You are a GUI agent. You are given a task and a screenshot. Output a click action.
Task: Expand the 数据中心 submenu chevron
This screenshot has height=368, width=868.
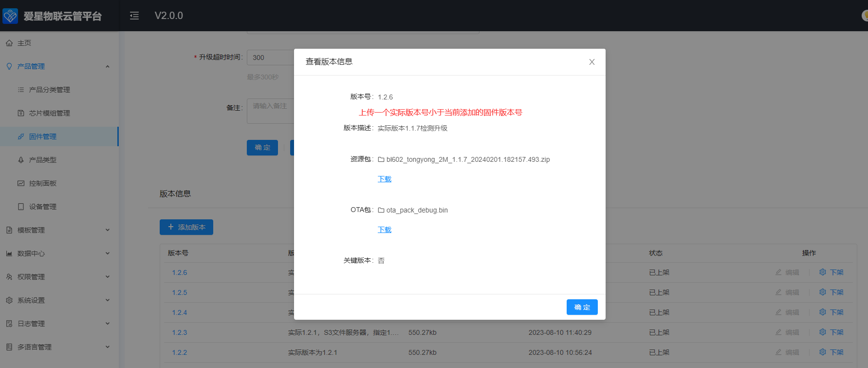point(108,253)
